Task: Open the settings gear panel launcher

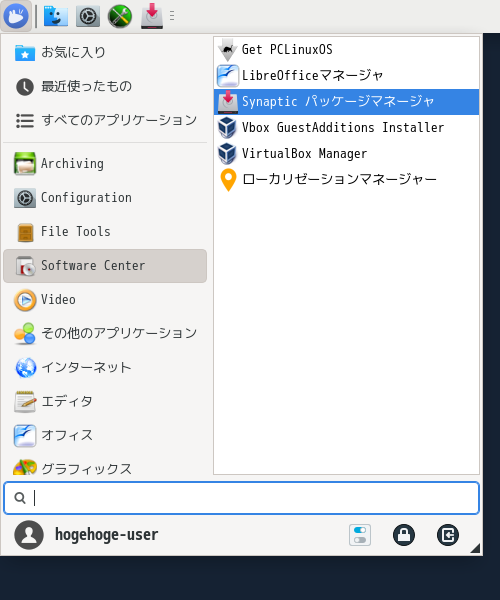Action: click(88, 16)
